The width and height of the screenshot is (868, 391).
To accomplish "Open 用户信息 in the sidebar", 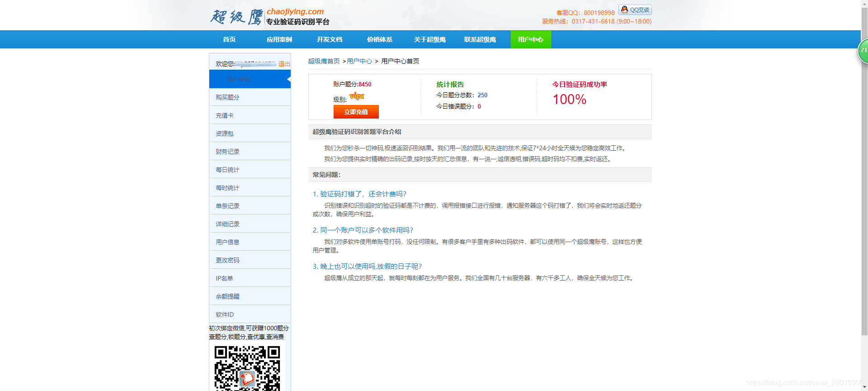I will (x=250, y=242).
